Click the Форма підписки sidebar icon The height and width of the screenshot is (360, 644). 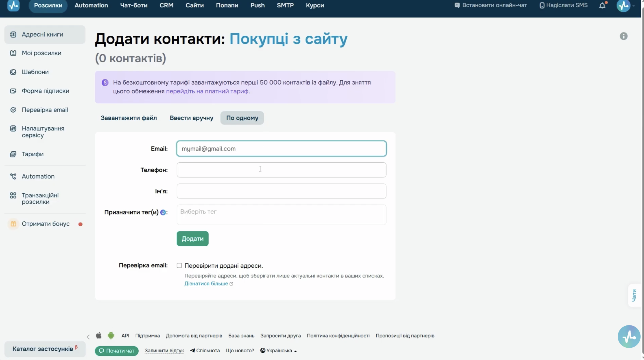coord(13,91)
